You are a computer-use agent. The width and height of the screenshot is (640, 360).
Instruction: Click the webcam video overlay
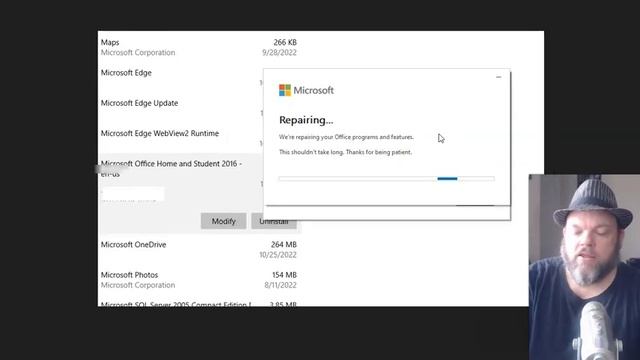pos(584,267)
